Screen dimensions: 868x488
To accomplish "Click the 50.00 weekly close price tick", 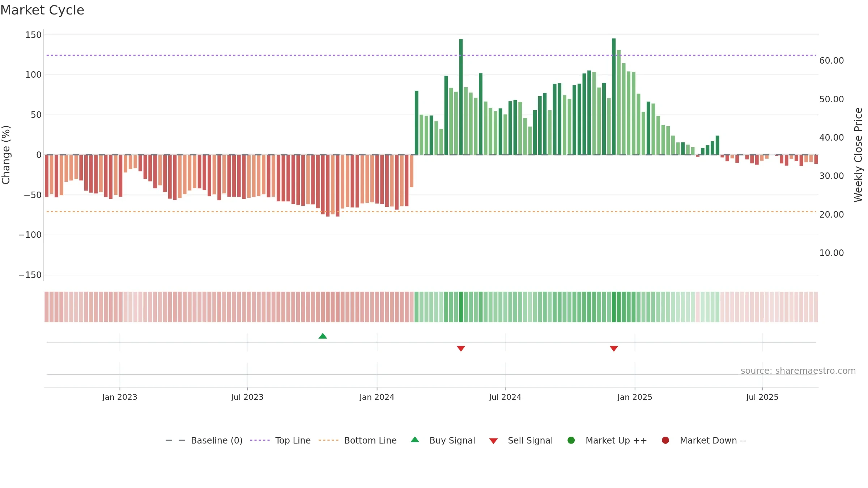I will [831, 99].
